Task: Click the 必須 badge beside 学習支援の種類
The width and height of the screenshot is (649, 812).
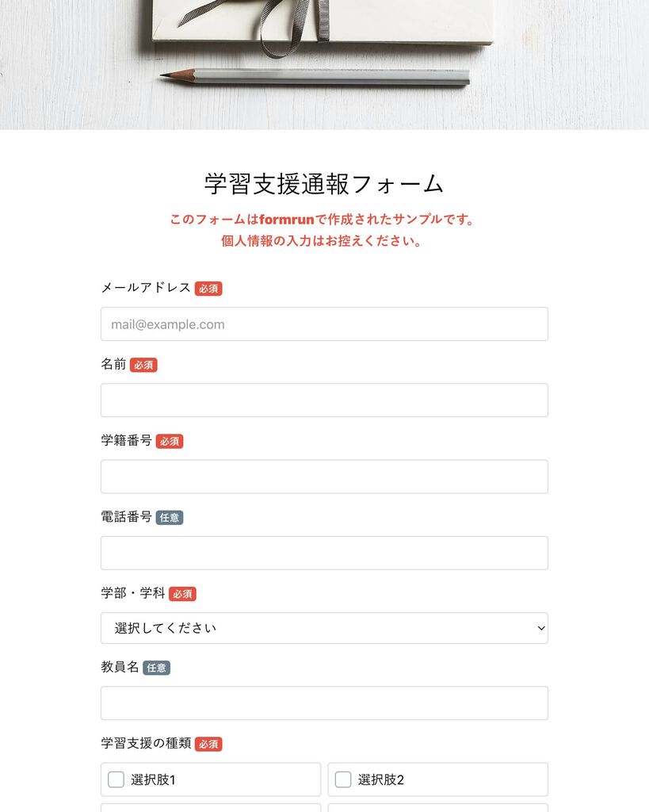Action: coord(208,744)
